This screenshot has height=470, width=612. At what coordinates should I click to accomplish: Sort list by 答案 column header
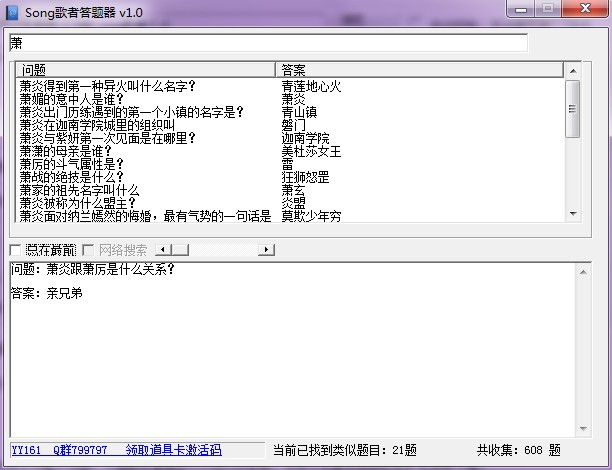420,70
